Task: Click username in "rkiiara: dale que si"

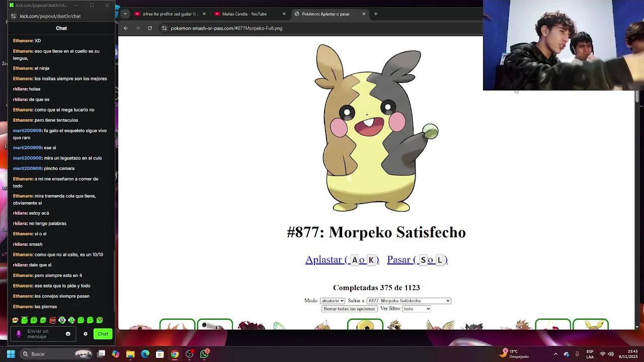Action: [20, 265]
